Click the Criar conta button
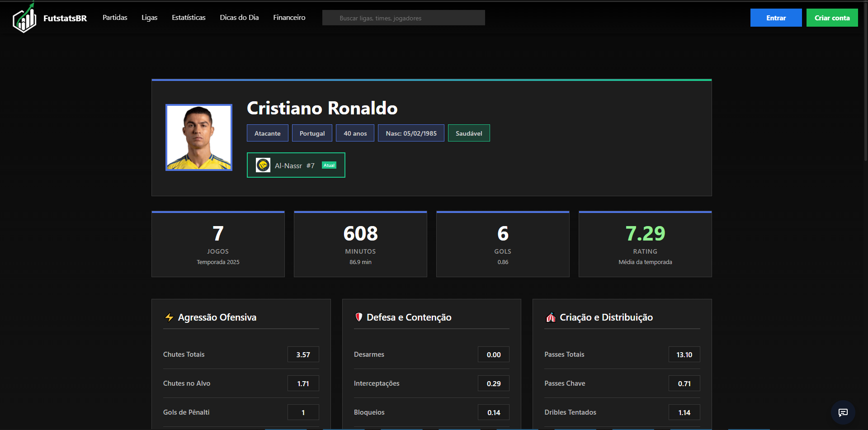868x430 pixels. tap(832, 18)
